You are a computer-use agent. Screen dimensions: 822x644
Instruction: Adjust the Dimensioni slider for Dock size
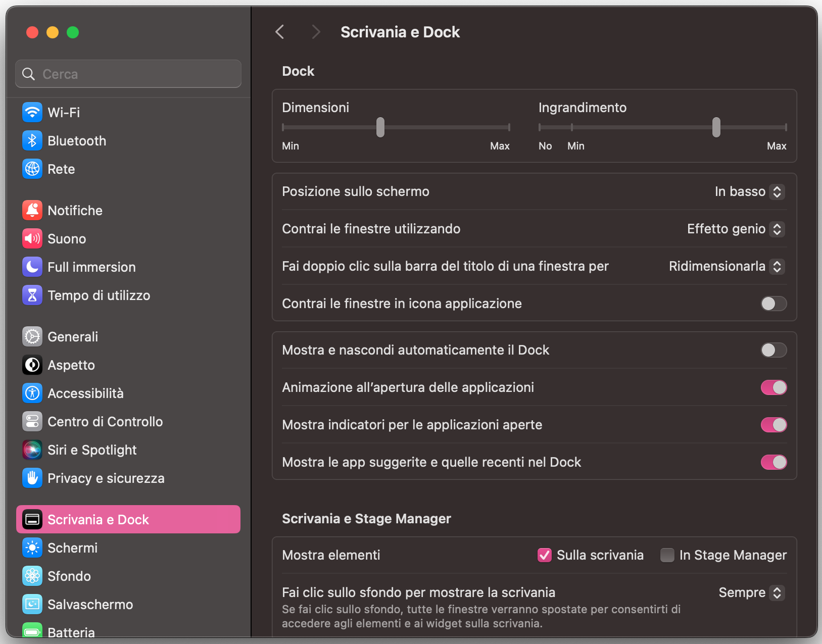tap(380, 127)
